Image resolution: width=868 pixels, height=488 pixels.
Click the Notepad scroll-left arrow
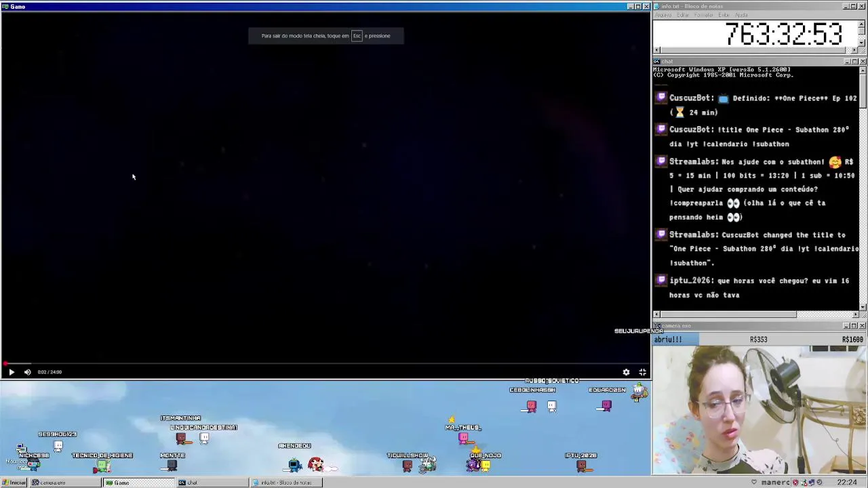point(656,50)
